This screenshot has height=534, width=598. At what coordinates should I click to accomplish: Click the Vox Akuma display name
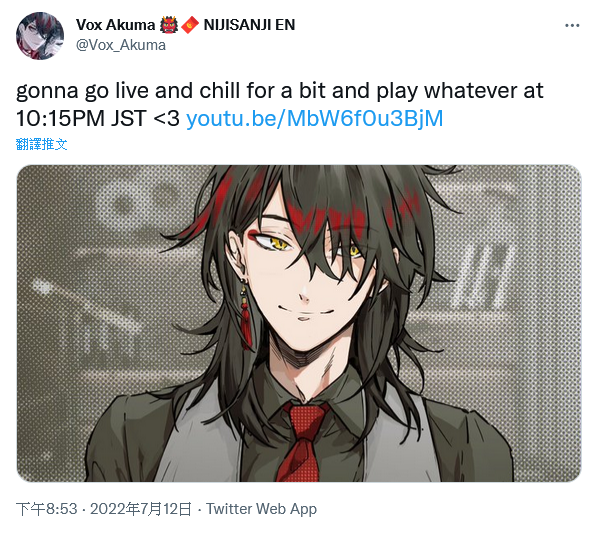(115, 25)
